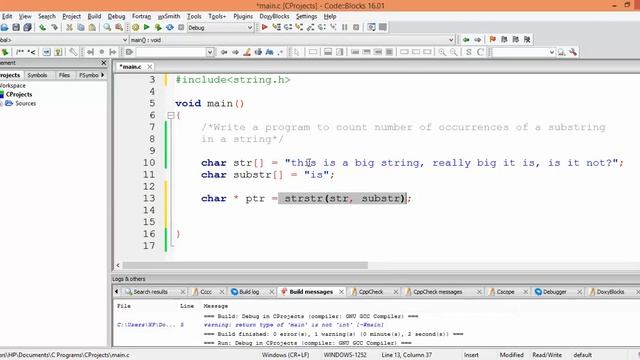Click the 'S' source toolbar icon
The width and height of the screenshot is (640, 360).
click(469, 52)
